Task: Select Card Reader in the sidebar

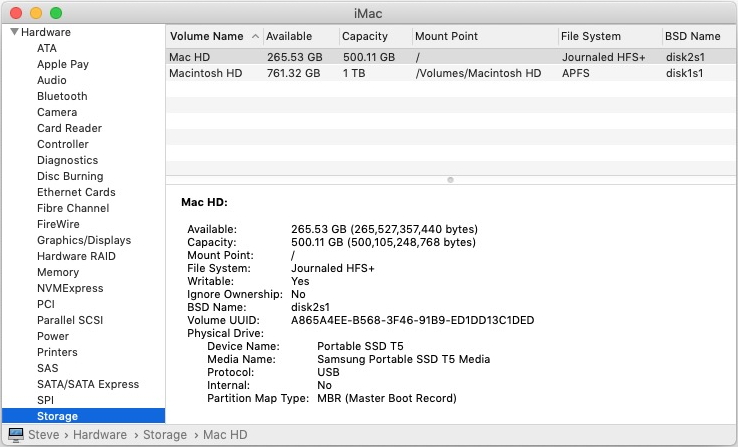Action: click(x=69, y=128)
